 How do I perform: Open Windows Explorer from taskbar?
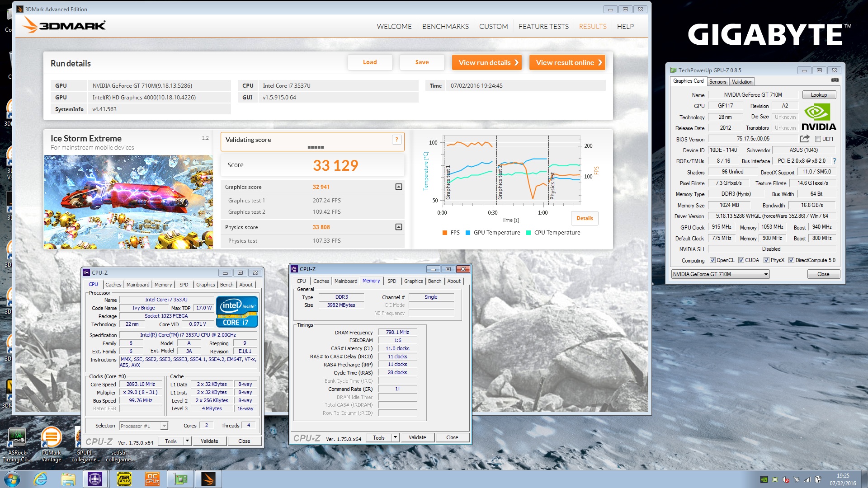click(x=68, y=479)
